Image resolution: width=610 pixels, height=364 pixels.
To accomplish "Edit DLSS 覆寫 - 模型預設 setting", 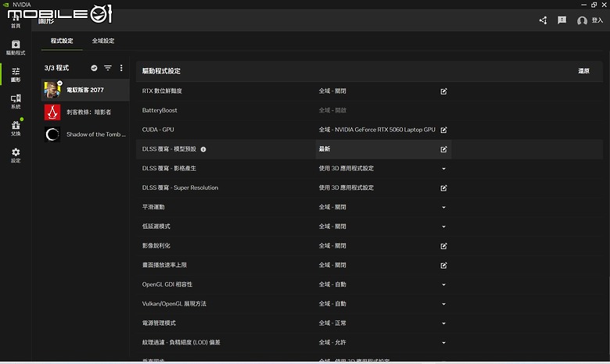I will 443,149.
